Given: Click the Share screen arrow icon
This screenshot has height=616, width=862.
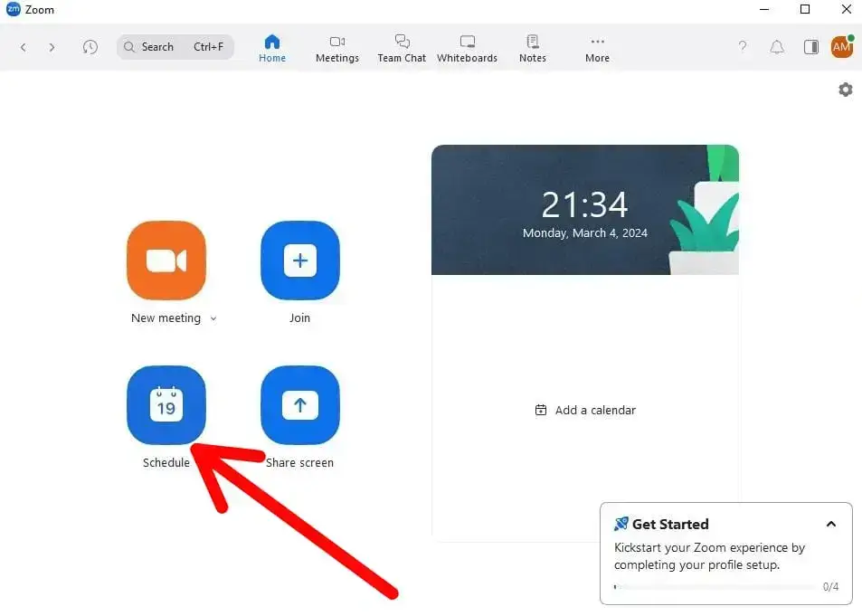Looking at the screenshot, I should point(299,405).
